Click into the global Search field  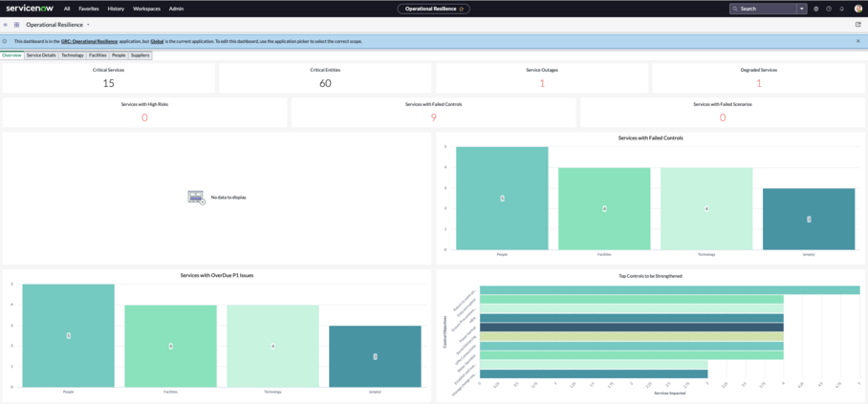coord(764,9)
